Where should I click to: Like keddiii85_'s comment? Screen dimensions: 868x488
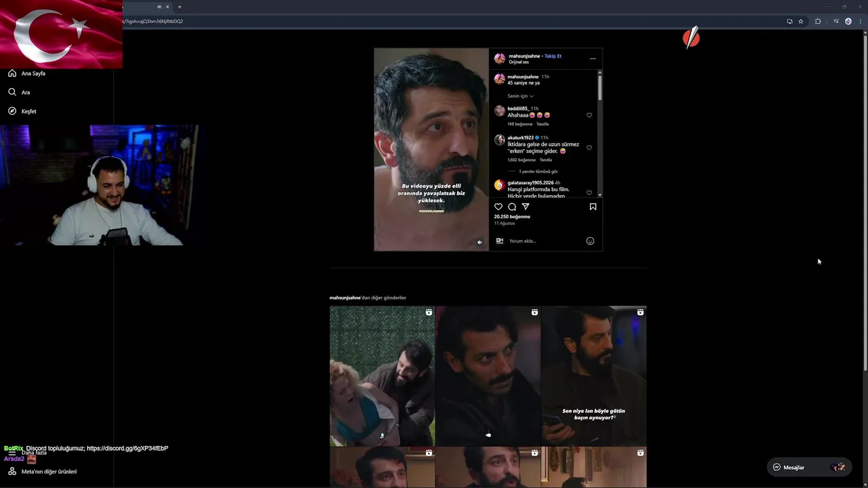(x=589, y=115)
